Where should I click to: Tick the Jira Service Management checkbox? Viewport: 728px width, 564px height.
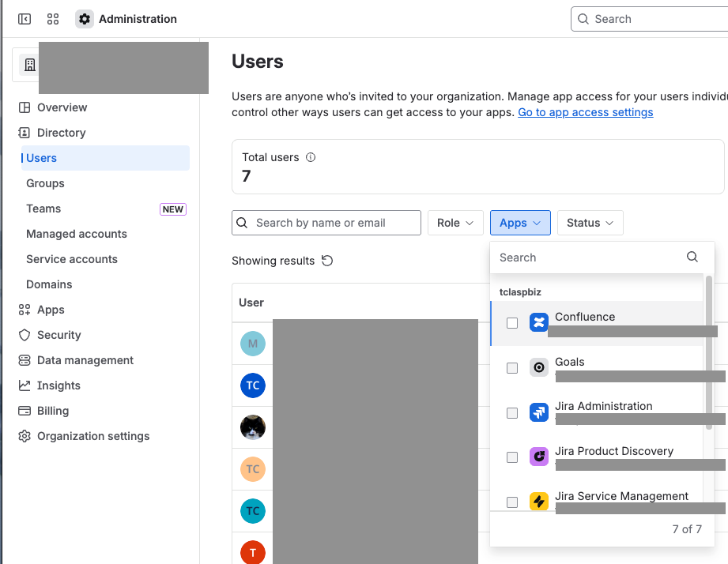(512, 502)
